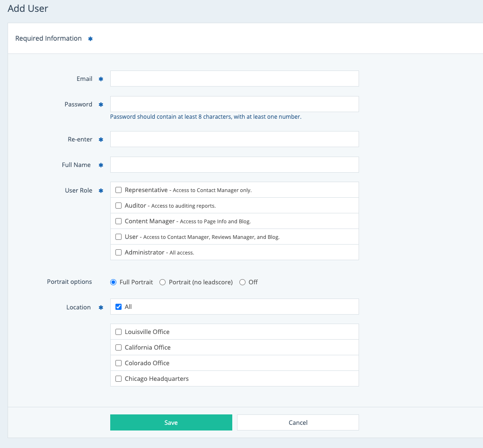The image size is (483, 448).
Task: Click the Cancel button
Action: [x=298, y=422]
